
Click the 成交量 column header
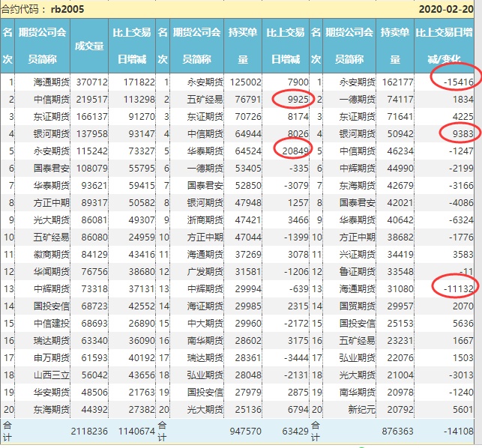point(89,46)
